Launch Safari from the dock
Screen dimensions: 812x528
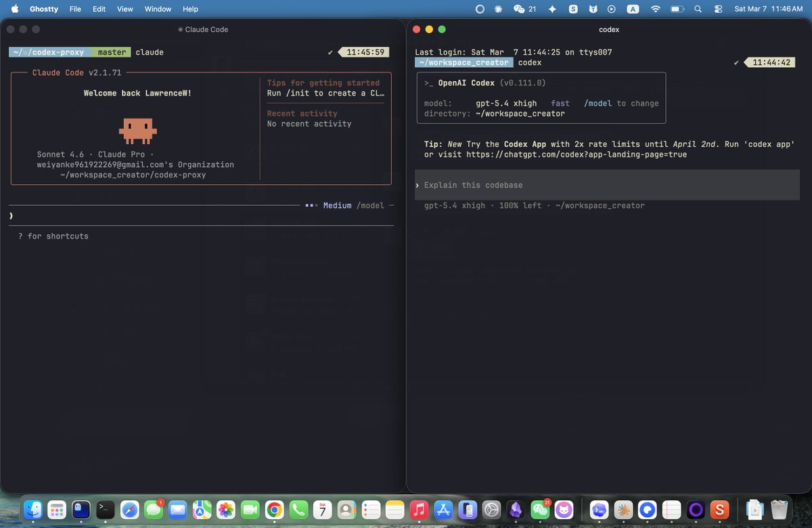[x=130, y=509]
